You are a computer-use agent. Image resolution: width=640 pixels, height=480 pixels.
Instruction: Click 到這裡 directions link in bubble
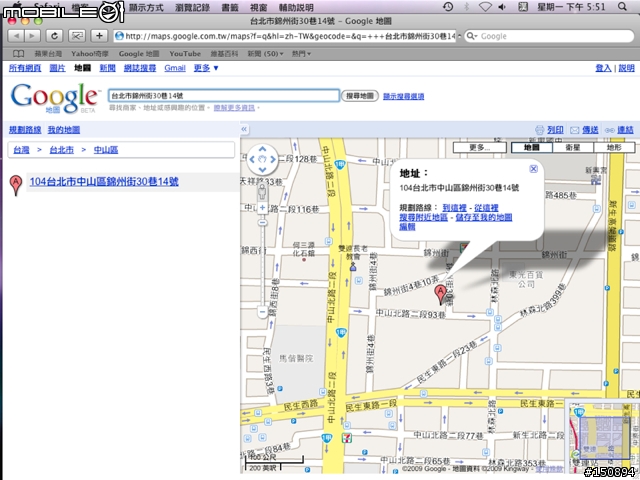(454, 208)
